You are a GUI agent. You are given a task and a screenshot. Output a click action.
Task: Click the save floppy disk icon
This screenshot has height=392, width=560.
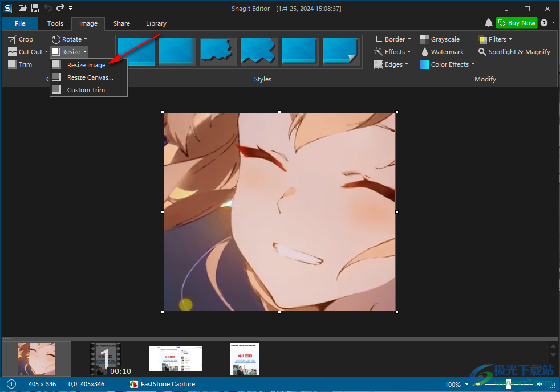click(x=35, y=8)
